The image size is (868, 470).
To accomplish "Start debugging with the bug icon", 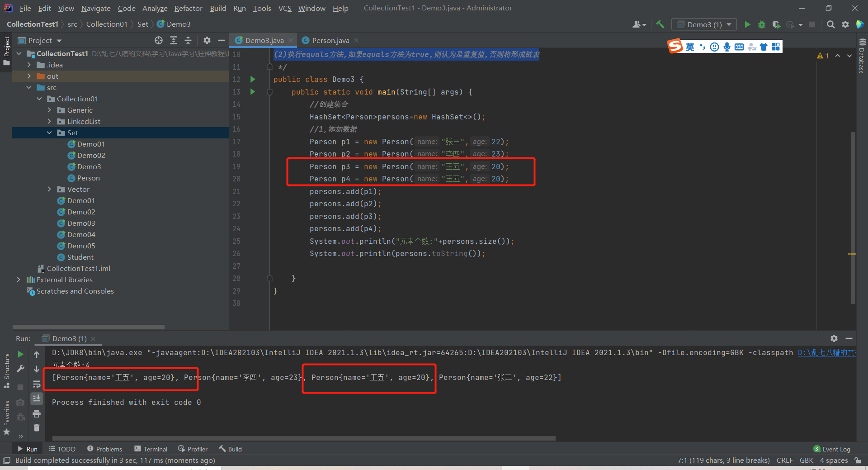I will pos(762,24).
